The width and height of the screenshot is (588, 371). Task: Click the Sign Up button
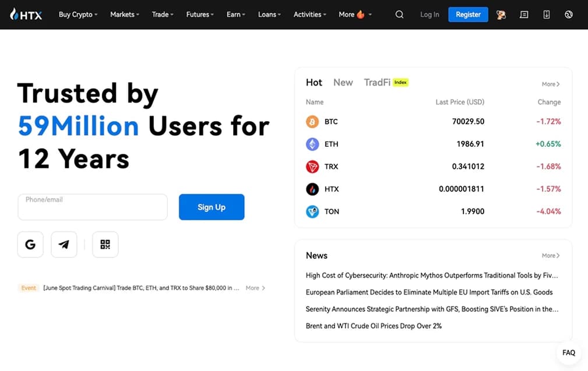click(212, 207)
